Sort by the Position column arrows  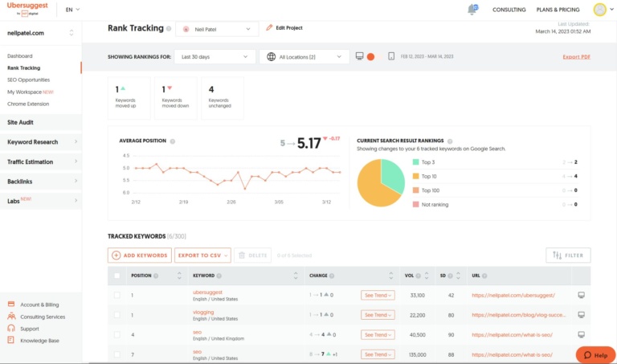tap(179, 276)
